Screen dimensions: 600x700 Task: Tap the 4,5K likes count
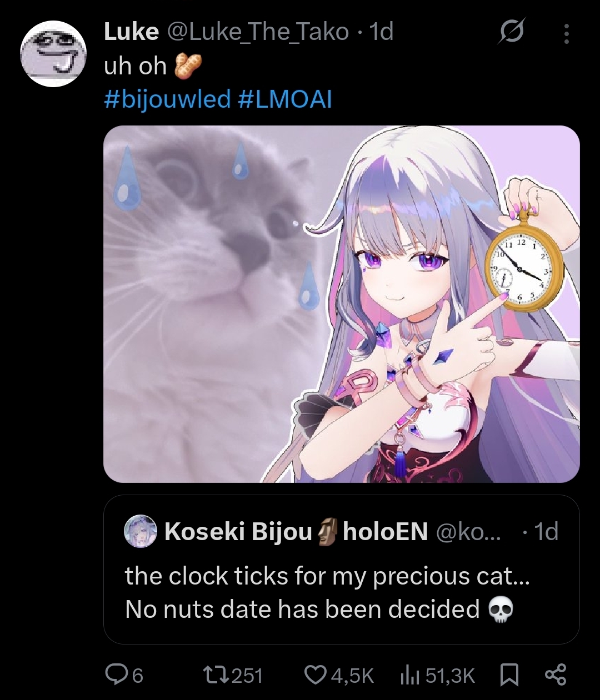352,676
